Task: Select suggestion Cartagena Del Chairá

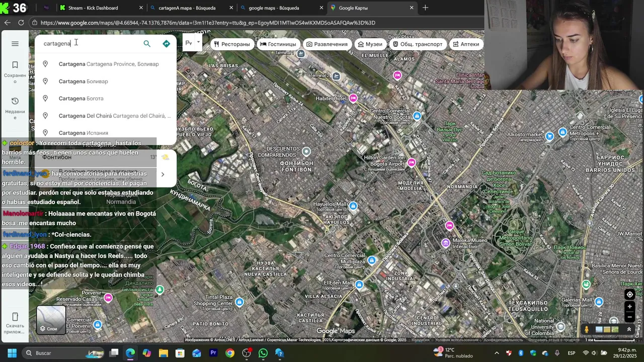Action: [x=106, y=116]
